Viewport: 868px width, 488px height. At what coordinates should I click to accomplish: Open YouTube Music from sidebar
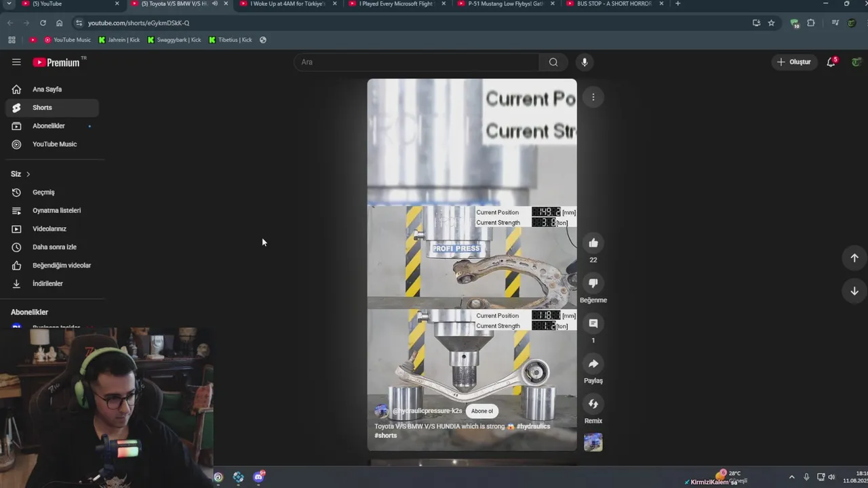coord(52,144)
